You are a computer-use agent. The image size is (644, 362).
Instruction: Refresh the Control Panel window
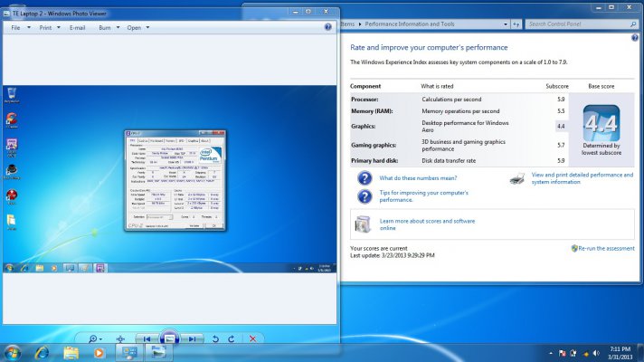516,24
